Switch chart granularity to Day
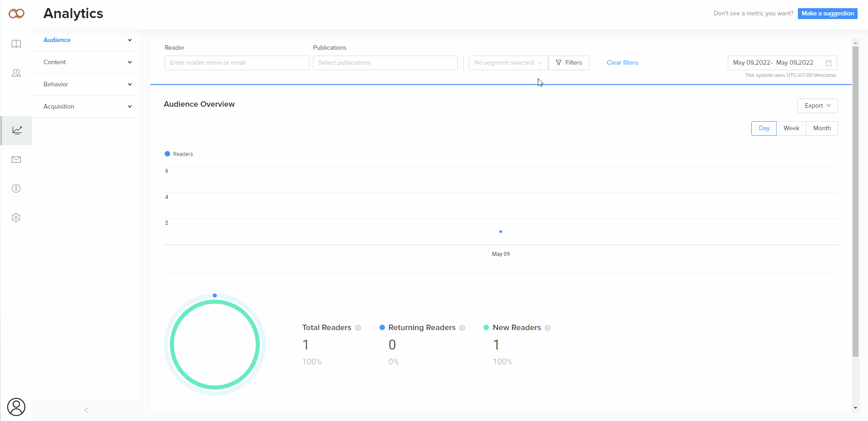The width and height of the screenshot is (868, 421). tap(764, 128)
